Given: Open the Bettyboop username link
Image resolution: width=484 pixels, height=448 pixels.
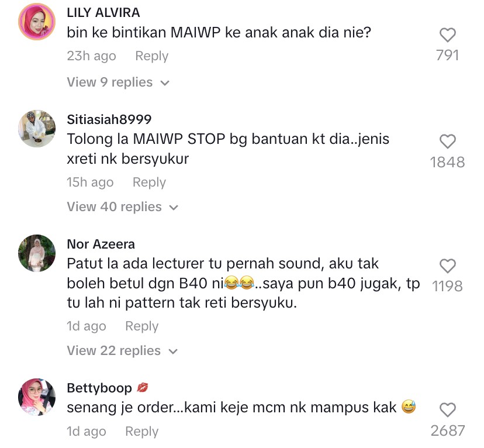Looking at the screenshot, I should (99, 388).
